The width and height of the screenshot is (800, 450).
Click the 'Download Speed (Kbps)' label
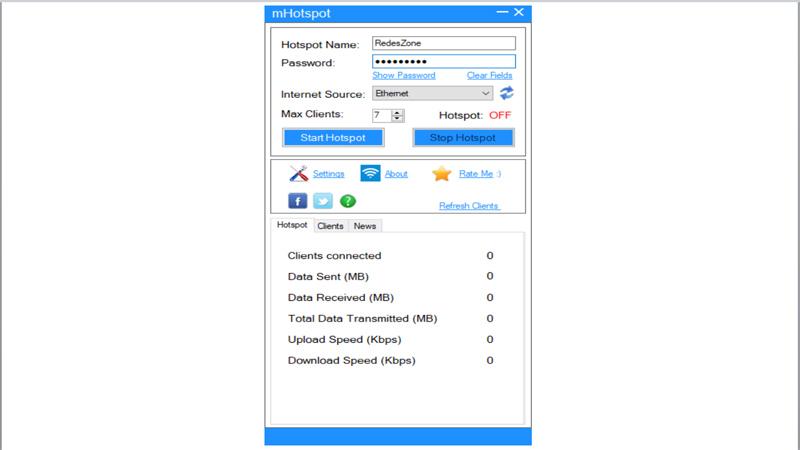[x=352, y=360]
